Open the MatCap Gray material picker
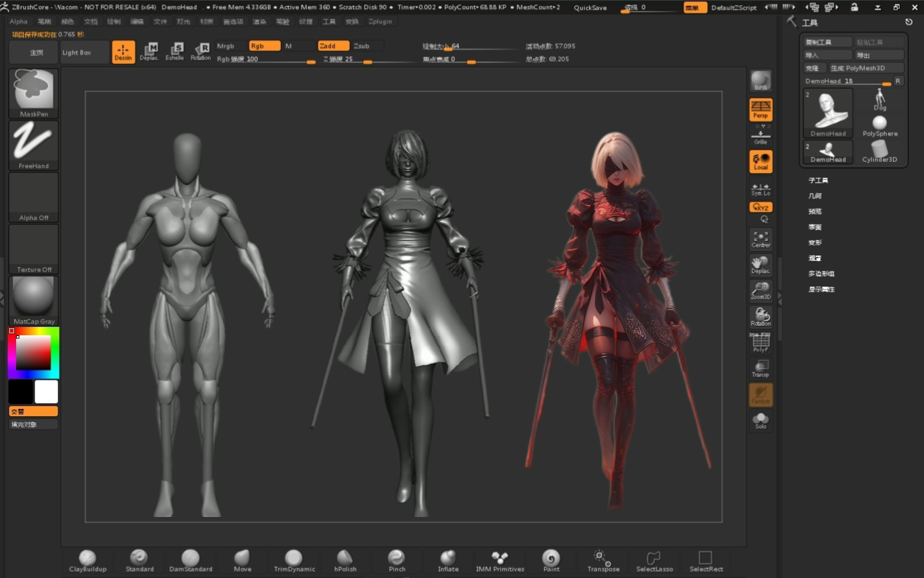Screen dimensions: 924x578 33,301
